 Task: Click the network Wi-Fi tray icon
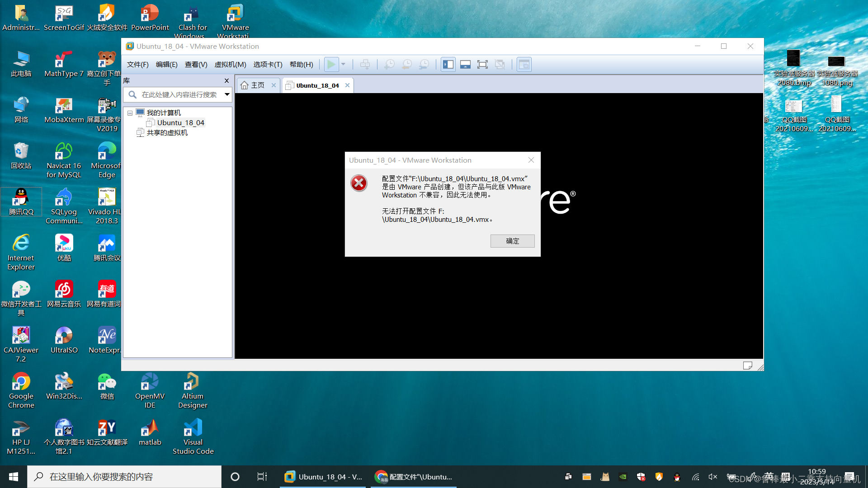(x=695, y=477)
